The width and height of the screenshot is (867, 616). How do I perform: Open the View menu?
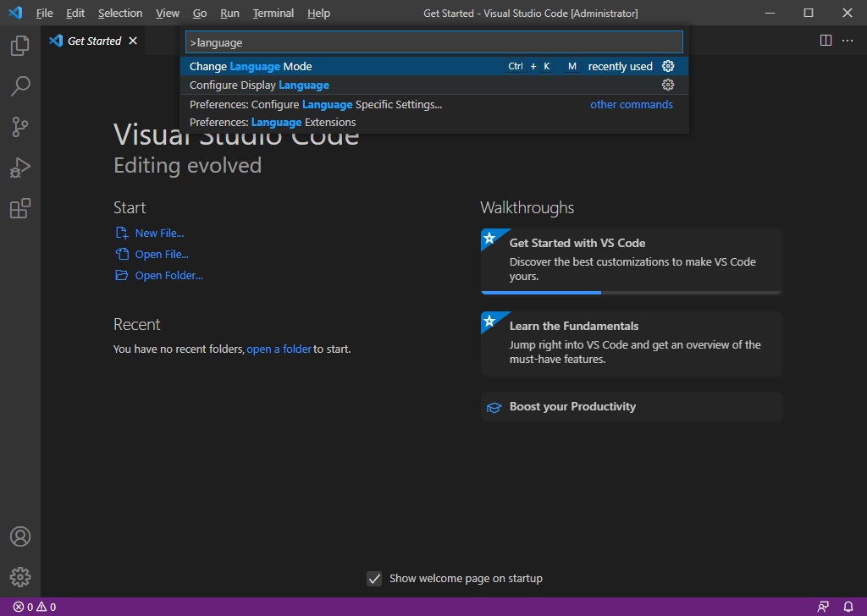pyautogui.click(x=168, y=13)
